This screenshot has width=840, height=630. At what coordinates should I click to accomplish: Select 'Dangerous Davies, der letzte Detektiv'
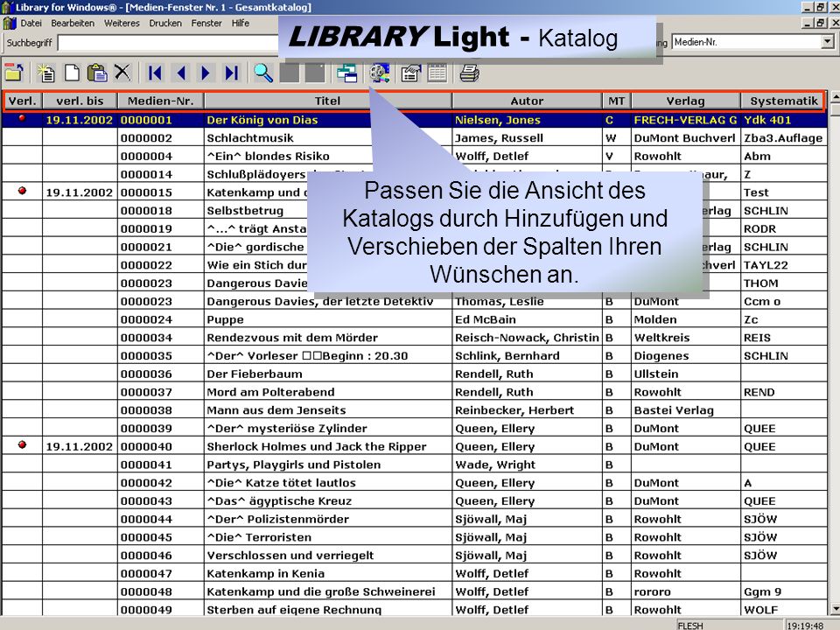click(320, 302)
